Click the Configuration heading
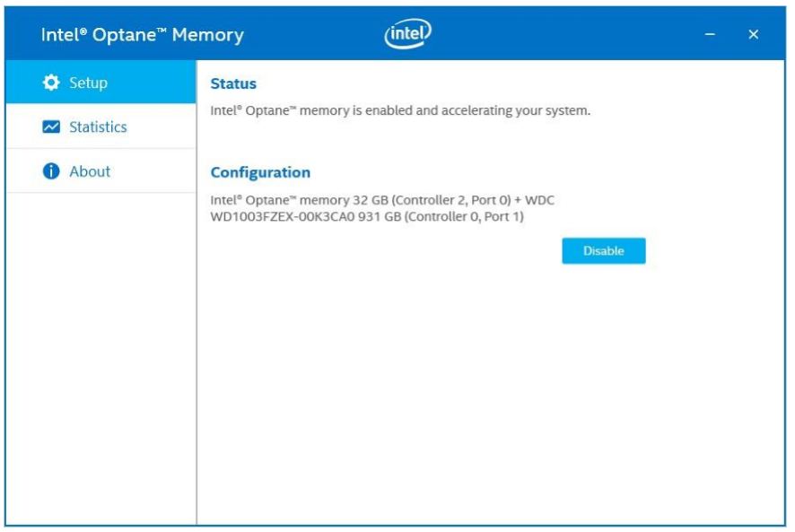Screen dimensions: 795x532 260,172
